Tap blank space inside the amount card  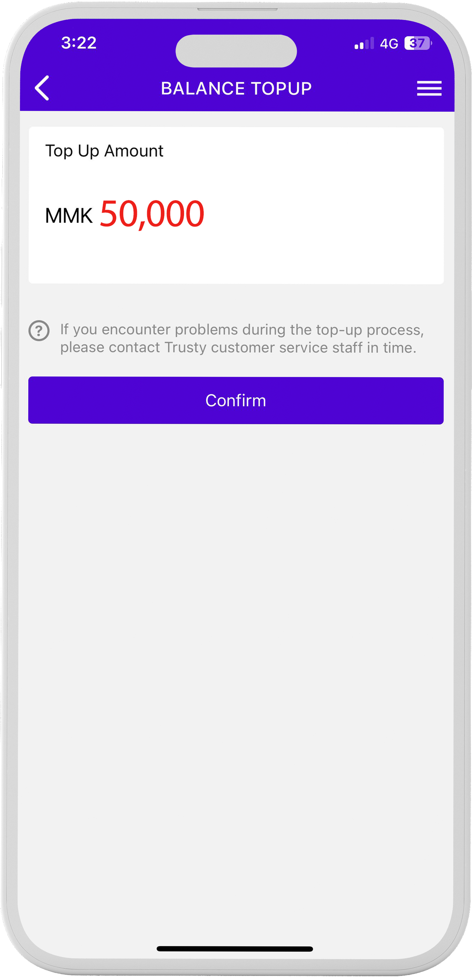324,213
